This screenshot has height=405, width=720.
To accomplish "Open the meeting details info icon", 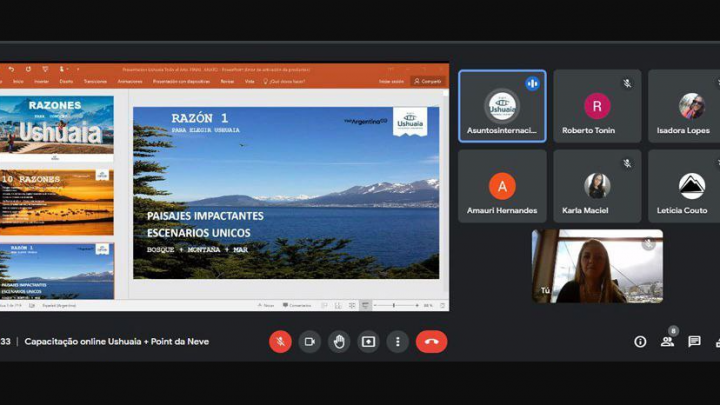I will click(x=640, y=341).
